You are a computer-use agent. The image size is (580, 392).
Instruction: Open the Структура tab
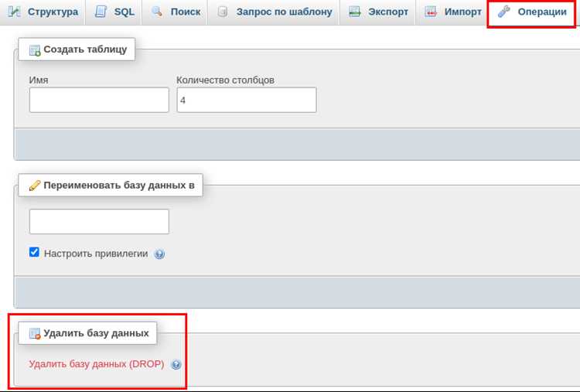(43, 12)
